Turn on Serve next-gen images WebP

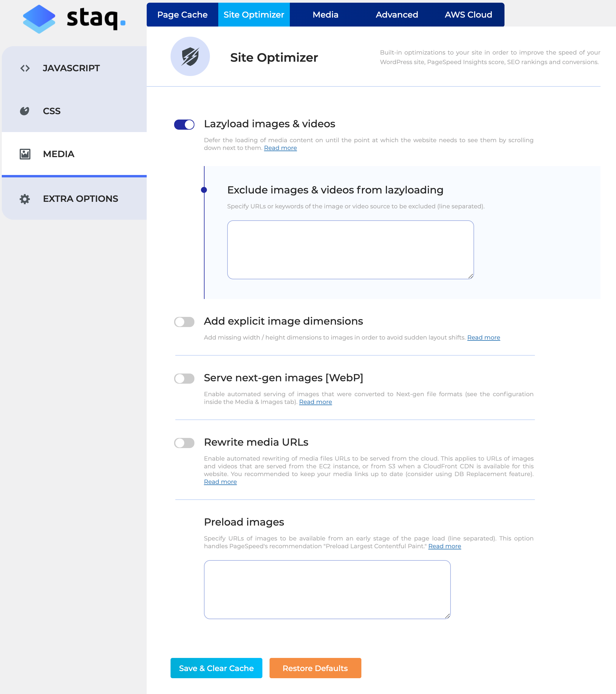pyautogui.click(x=184, y=379)
